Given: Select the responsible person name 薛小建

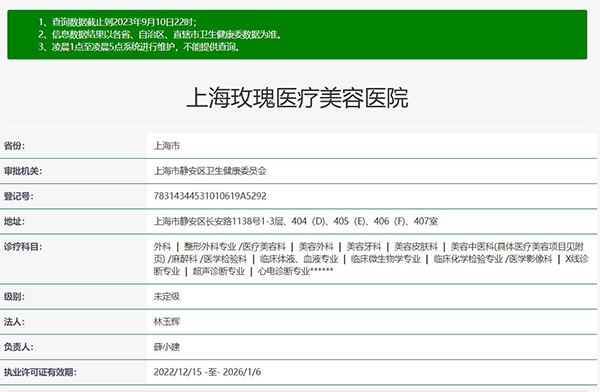Looking at the screenshot, I should 166,347.
